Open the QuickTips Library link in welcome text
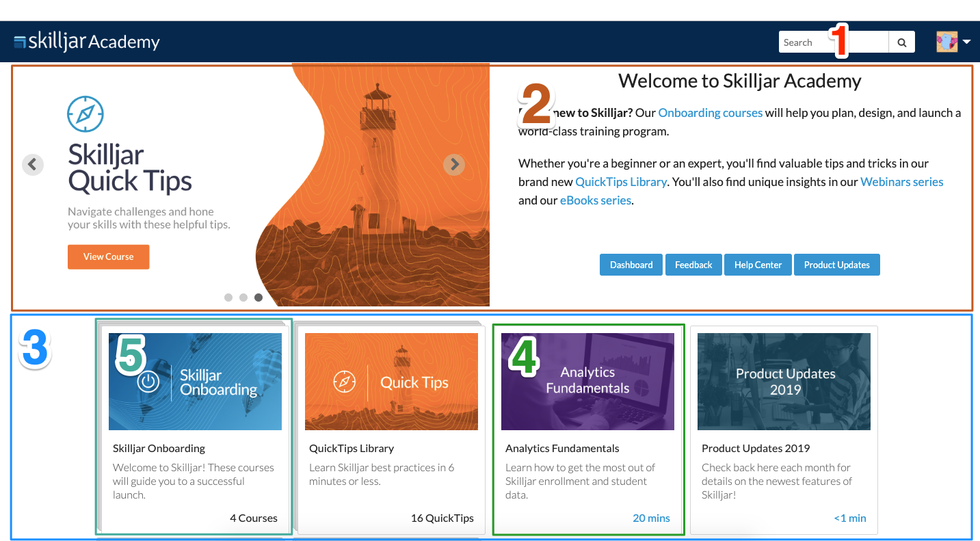The height and width of the screenshot is (541, 980). pyautogui.click(x=621, y=182)
